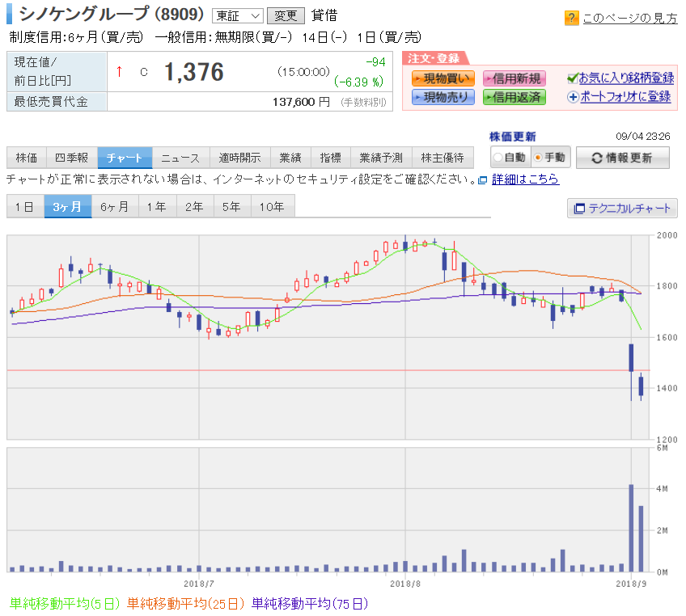
Task: Click the 現物買い order button
Action: click(x=443, y=78)
